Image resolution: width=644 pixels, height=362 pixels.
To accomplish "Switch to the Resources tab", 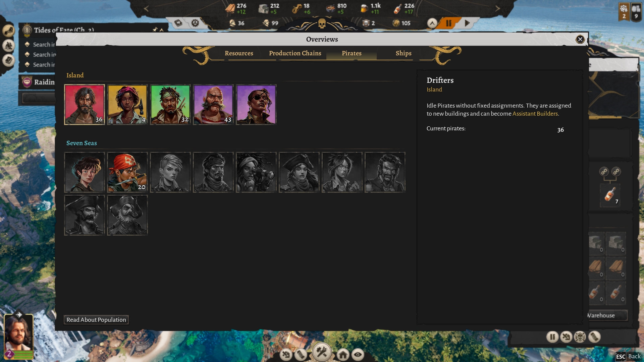I will (239, 53).
